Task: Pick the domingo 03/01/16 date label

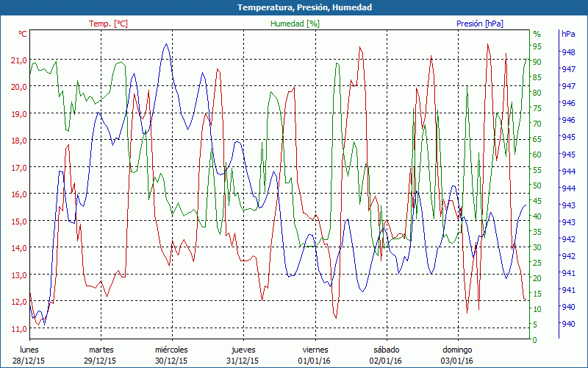Action: pyautogui.click(x=457, y=355)
